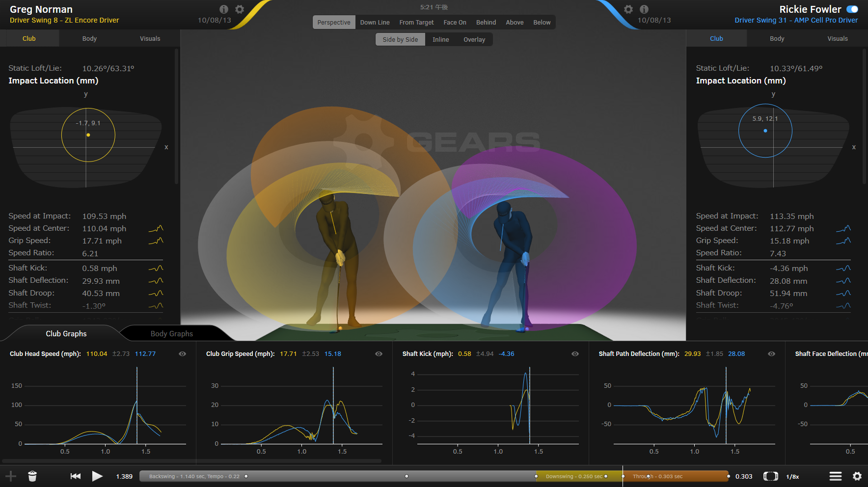The height and width of the screenshot is (487, 868).
Task: Choose Inline layout
Action: [440, 40]
